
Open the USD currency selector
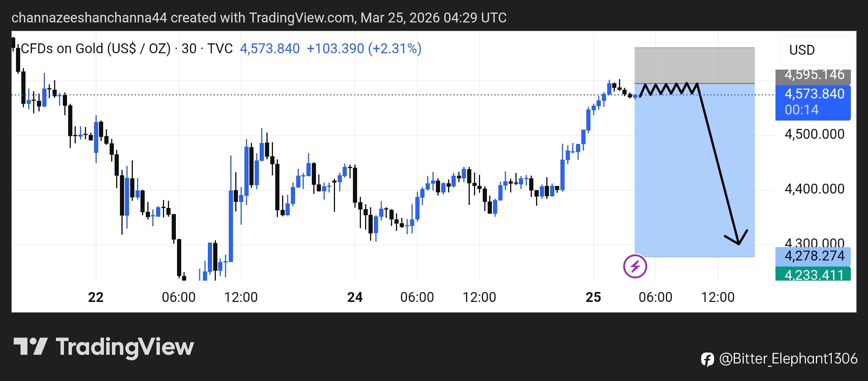tap(815, 50)
